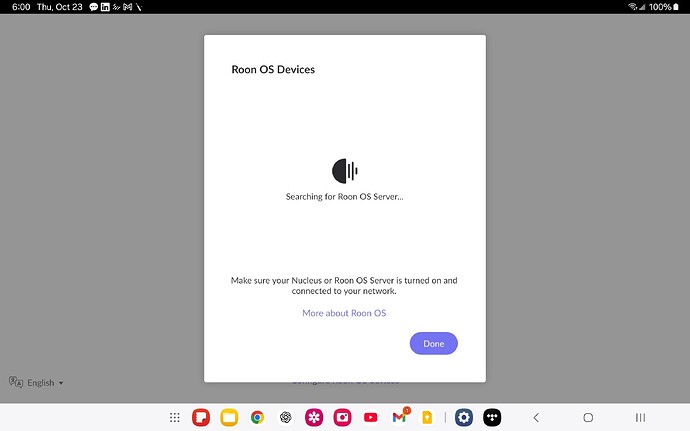The image size is (690, 431).
Task: Open the app drawer grid icon
Action: [175, 417]
